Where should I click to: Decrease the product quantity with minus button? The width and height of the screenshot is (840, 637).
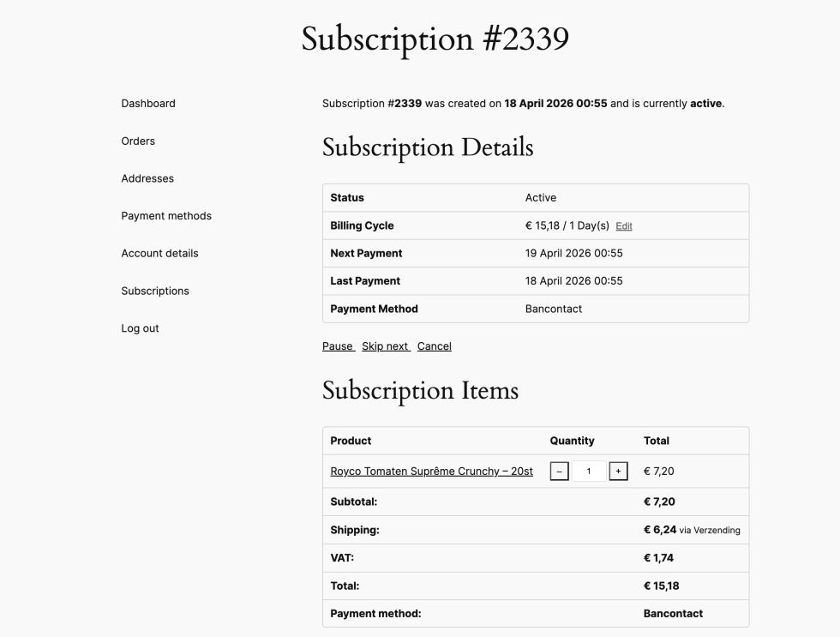[x=559, y=472]
